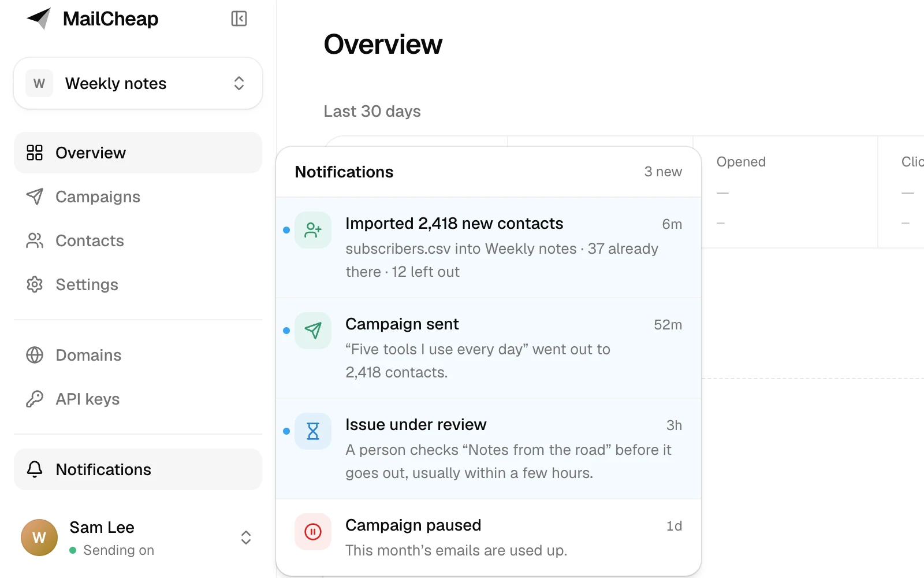
Task: Open the Contacts page
Action: tap(138, 240)
